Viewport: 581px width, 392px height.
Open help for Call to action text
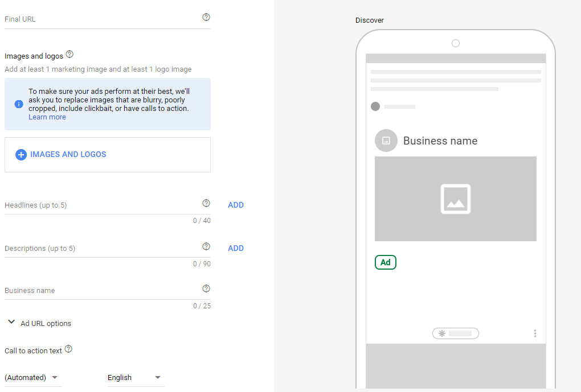68,349
